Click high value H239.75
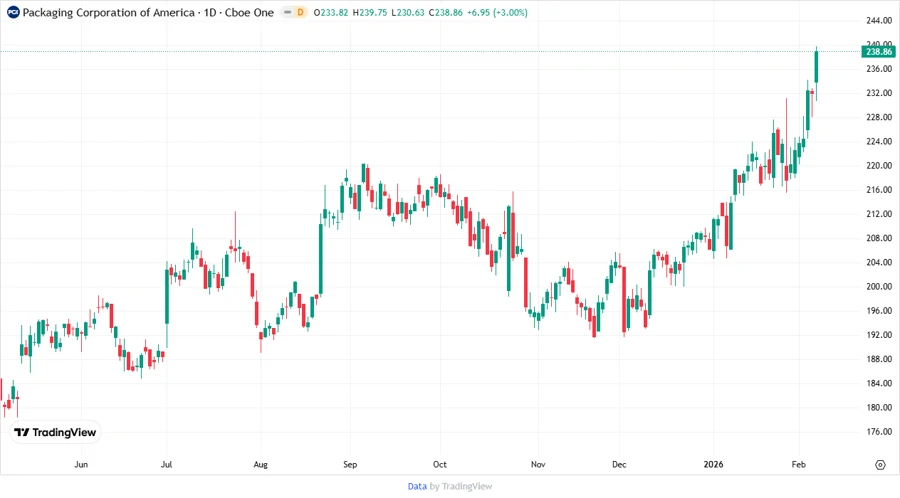 point(370,13)
